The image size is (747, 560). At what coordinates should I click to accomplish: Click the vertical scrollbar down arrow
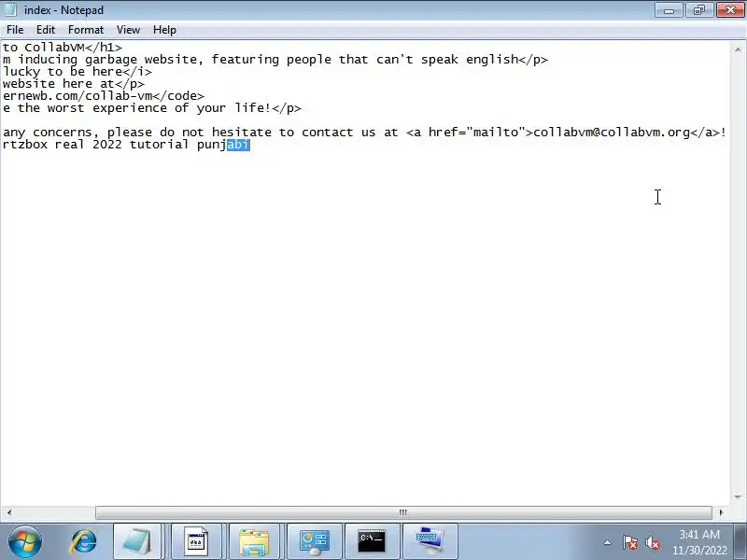click(738, 497)
